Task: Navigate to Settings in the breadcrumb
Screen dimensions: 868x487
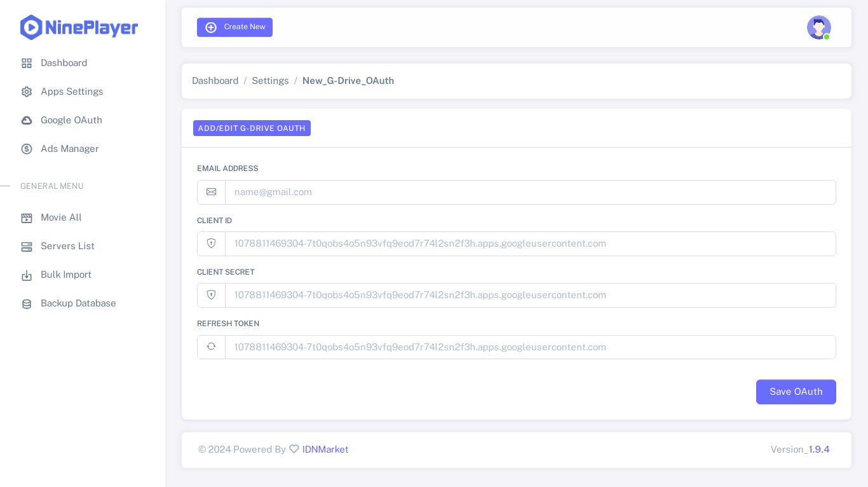Action: click(x=270, y=81)
